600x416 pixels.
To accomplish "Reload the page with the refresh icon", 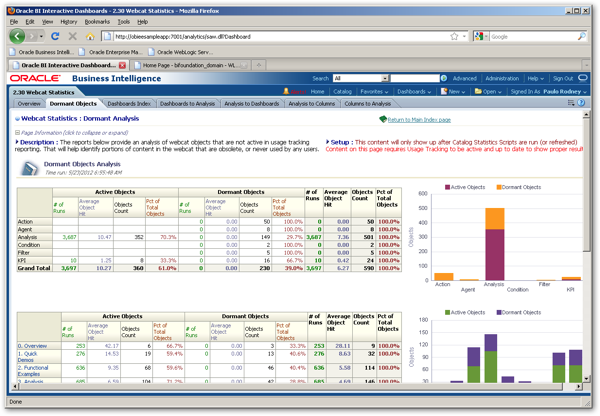I will click(55, 36).
